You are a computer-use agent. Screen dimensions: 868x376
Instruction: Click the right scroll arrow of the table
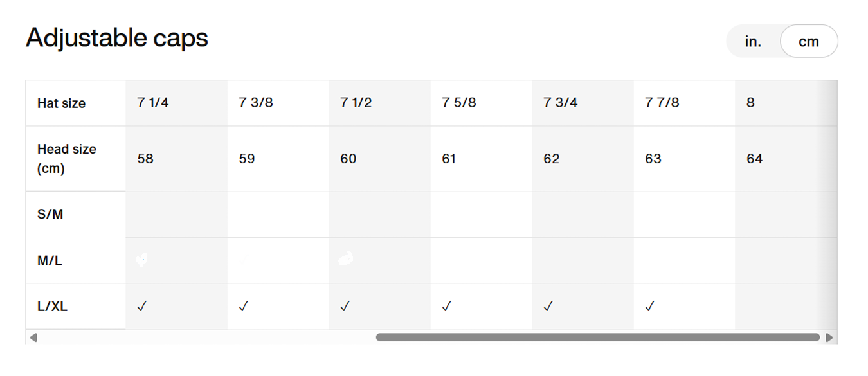pos(829,337)
